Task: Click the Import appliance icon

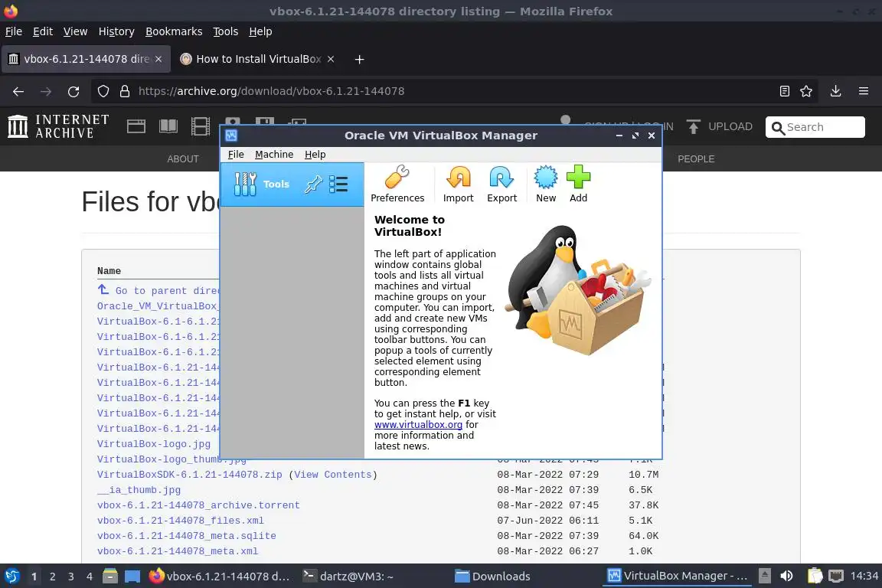Action: pos(459,184)
